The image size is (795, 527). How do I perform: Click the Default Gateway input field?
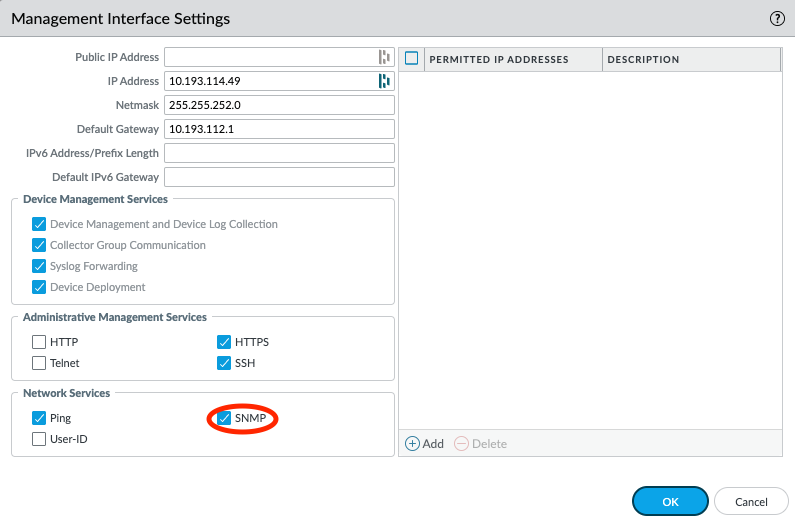(x=279, y=129)
